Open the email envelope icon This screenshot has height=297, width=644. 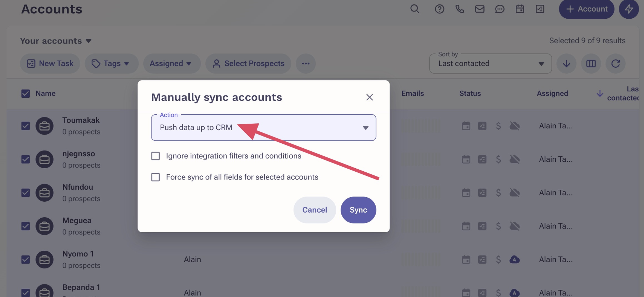coord(480,9)
